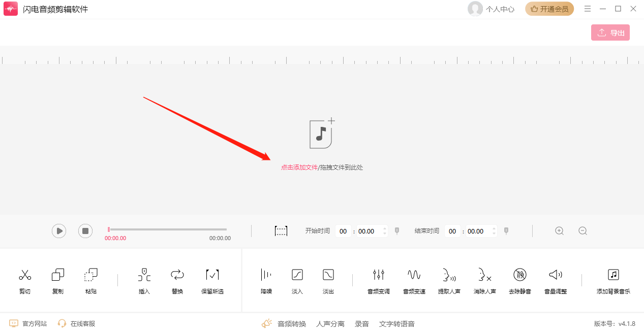Open 在线客服 online support link
Image resolution: width=644 pixels, height=332 pixels.
(77, 323)
